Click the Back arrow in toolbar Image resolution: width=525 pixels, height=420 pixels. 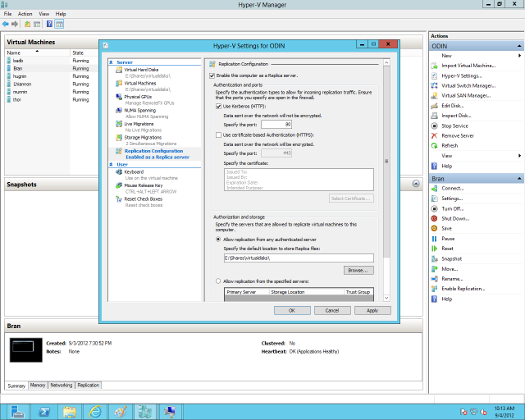6,24
